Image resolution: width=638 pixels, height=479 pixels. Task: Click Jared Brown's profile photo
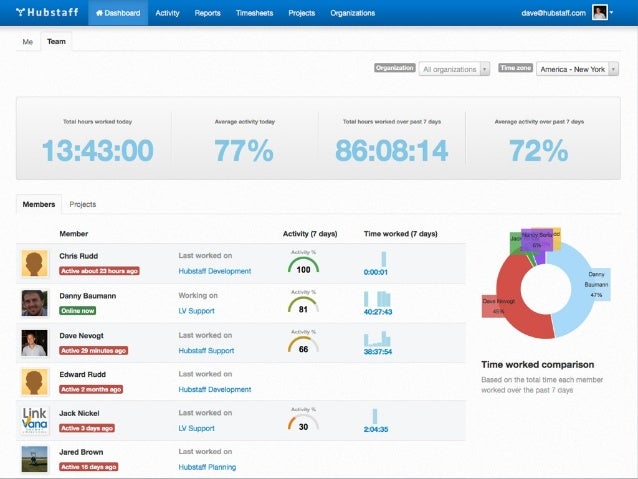point(34,459)
